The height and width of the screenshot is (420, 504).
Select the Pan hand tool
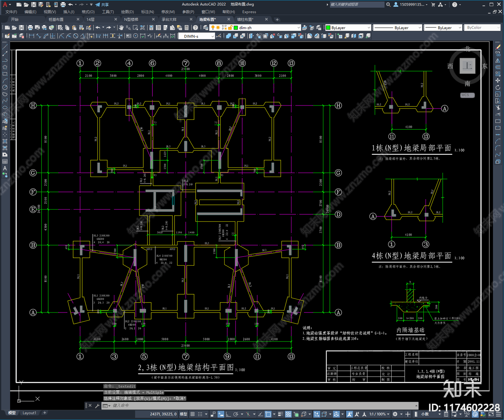(121, 28)
